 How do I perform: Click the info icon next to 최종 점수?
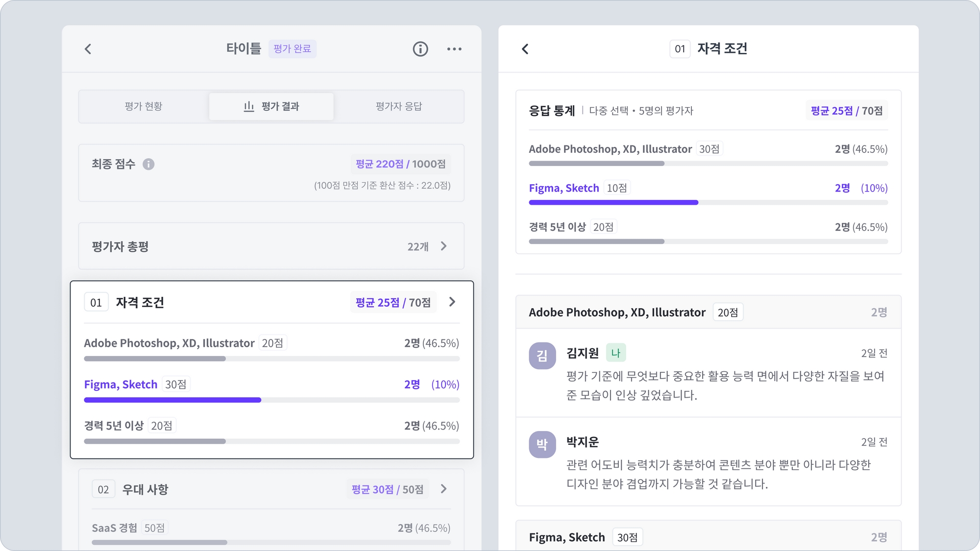click(x=148, y=164)
